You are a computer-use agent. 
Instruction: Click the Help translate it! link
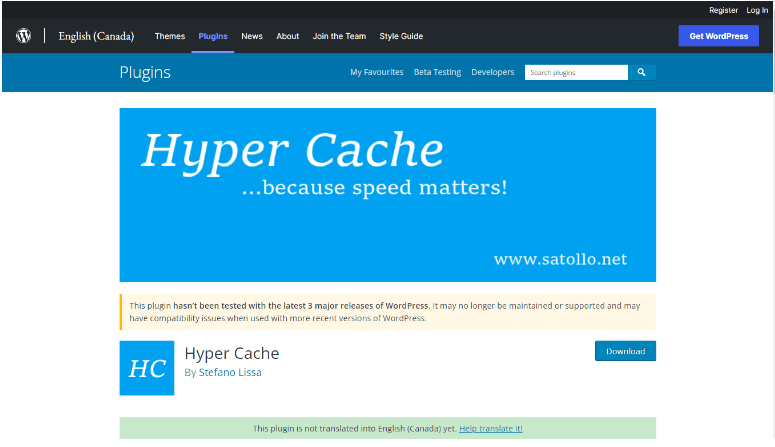point(490,428)
